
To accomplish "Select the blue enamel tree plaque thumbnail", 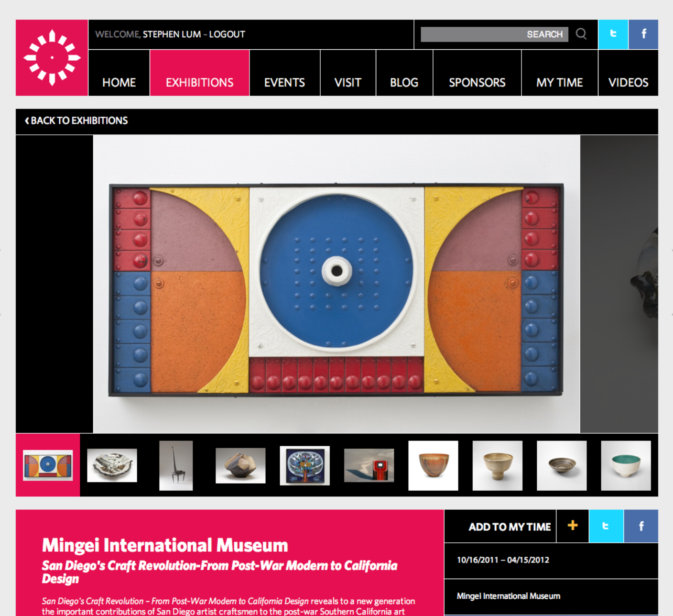I will 305,465.
